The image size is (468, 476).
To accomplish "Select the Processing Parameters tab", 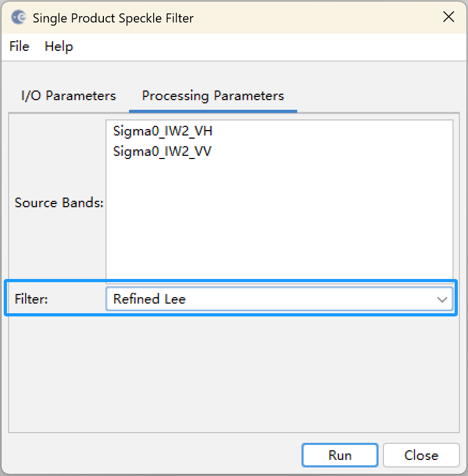I will 213,96.
